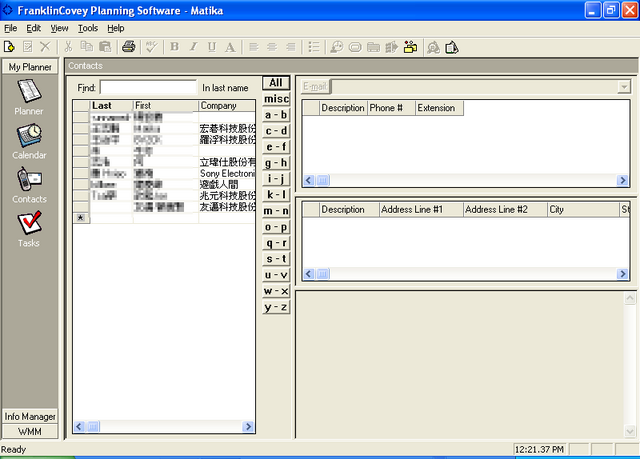Open the Font (A) toolbar icon

[x=230, y=47]
